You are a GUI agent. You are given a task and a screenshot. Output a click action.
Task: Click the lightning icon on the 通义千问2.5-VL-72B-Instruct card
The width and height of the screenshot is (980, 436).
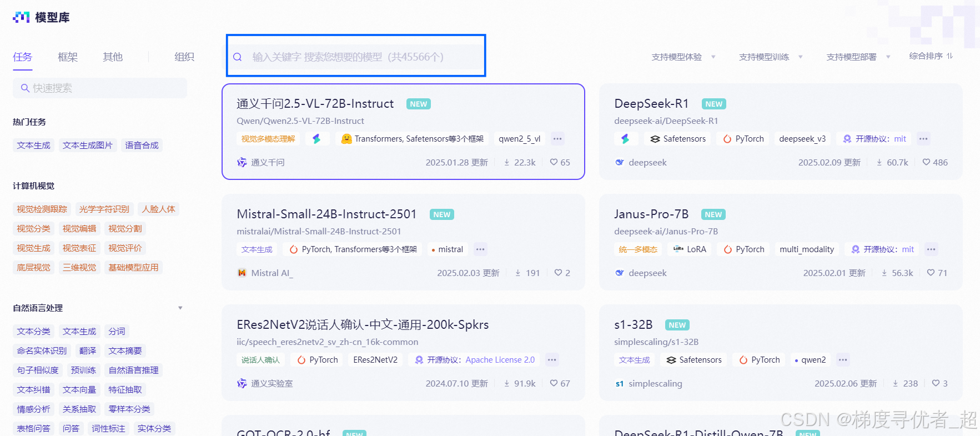(x=316, y=139)
